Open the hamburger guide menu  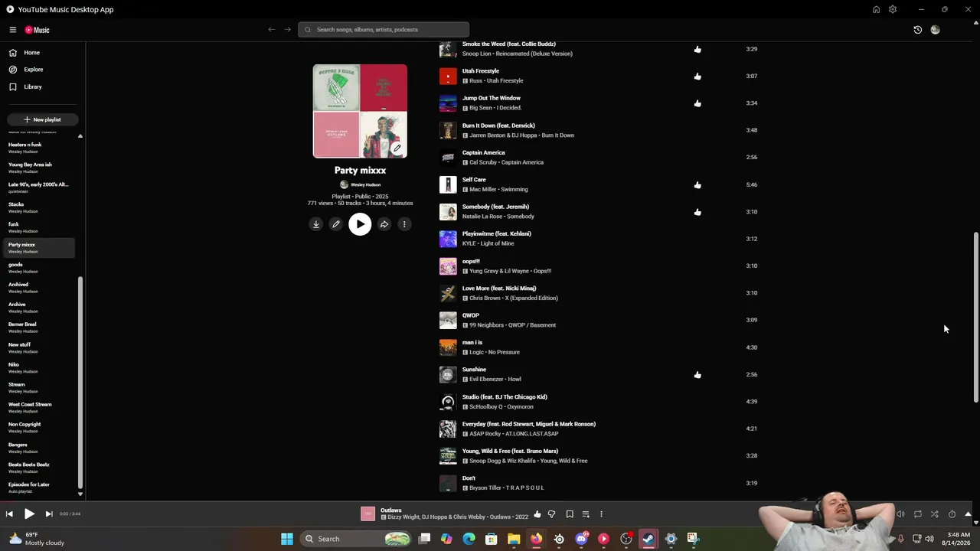(13, 30)
